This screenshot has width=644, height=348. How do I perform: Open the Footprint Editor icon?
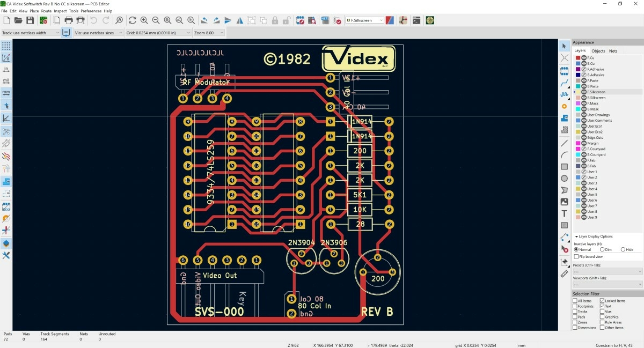[x=300, y=20]
